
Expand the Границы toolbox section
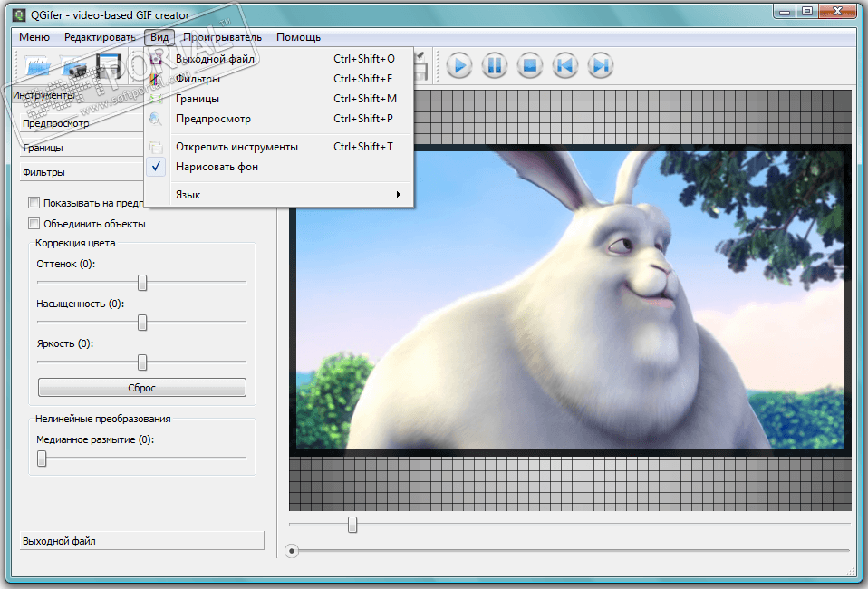pos(82,148)
